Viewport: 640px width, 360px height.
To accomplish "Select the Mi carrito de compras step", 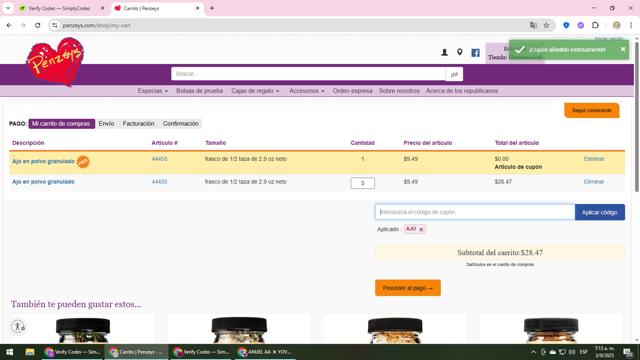I will (61, 124).
